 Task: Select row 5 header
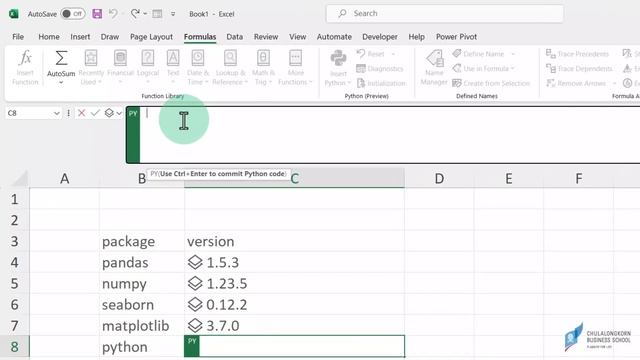[15, 283]
